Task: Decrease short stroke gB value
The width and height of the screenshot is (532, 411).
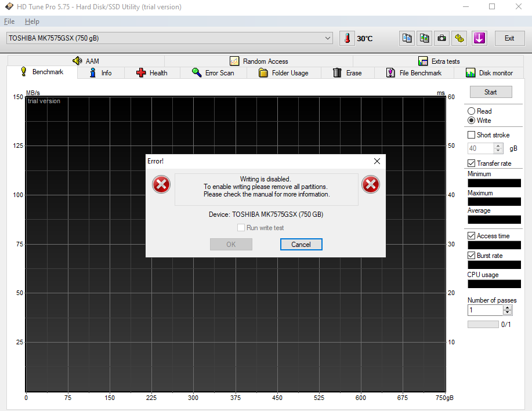Action: pos(498,151)
